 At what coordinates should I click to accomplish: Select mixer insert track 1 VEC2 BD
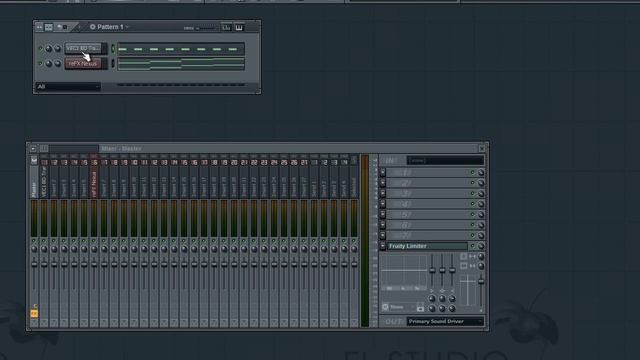[44, 182]
